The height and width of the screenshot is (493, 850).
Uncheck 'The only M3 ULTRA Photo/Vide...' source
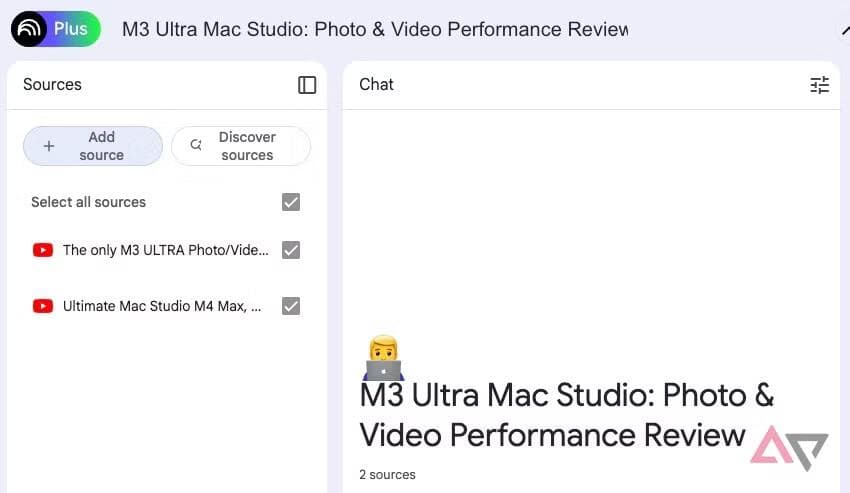pos(291,250)
